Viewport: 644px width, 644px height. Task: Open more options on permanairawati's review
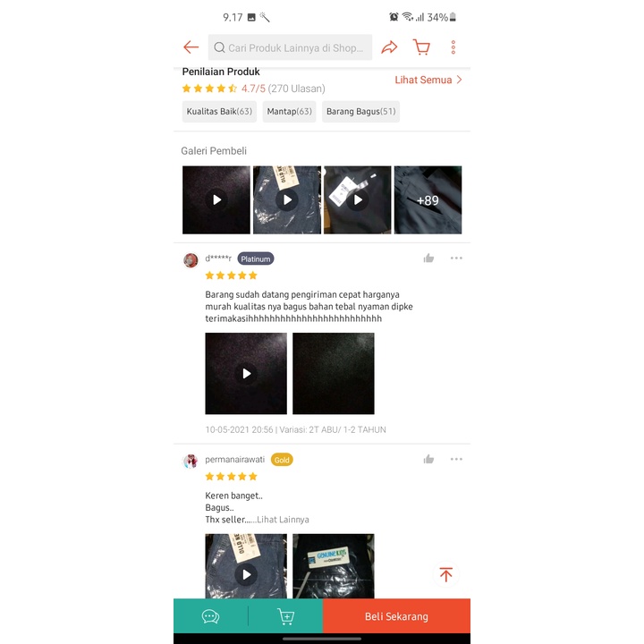pyautogui.click(x=456, y=459)
